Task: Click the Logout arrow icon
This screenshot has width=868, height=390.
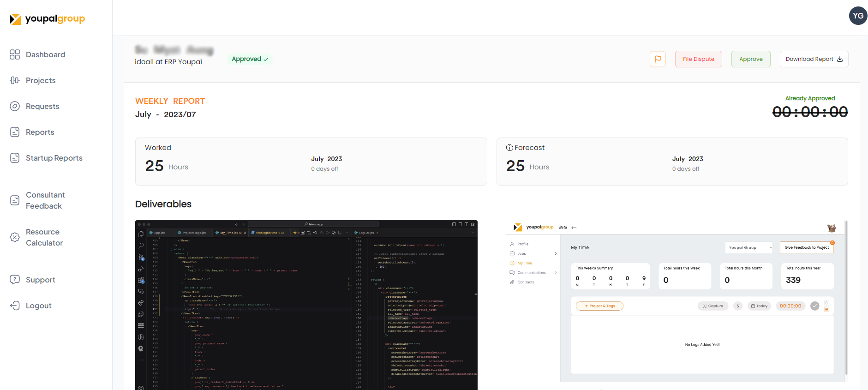Action: [15, 306]
